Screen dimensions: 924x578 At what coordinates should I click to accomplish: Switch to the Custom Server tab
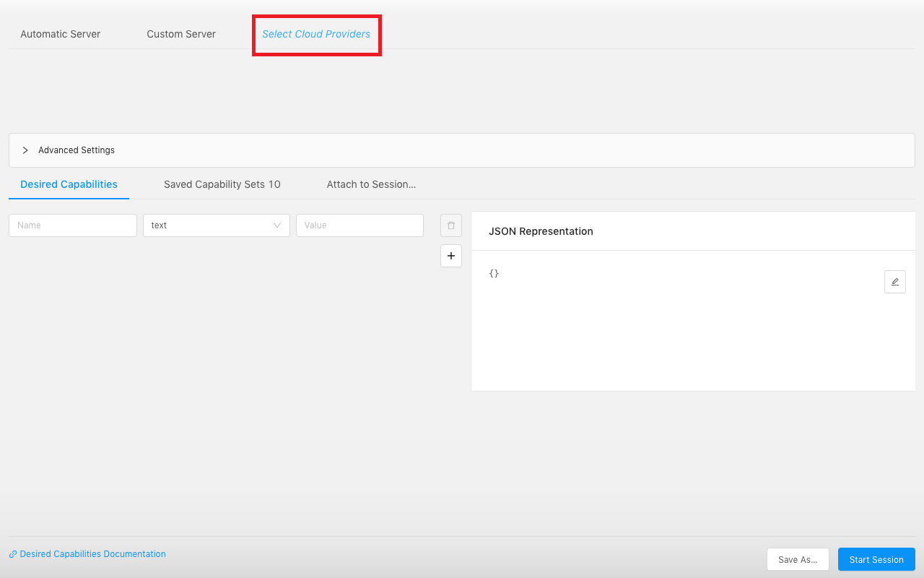point(180,34)
